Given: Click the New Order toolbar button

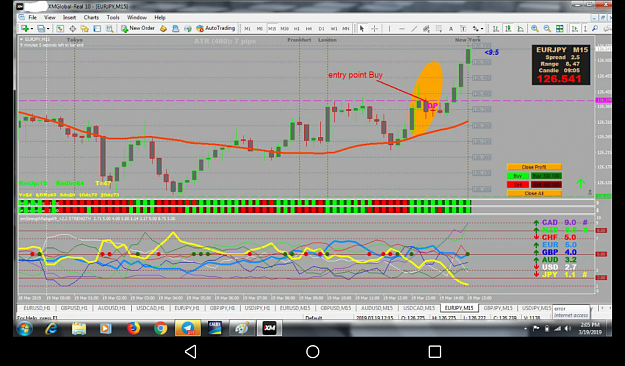Looking at the screenshot, I should tap(138, 28).
